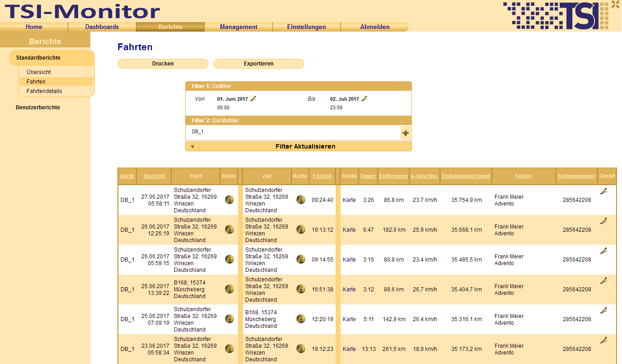Open destination map globe for 27.06.2017 05:58:11 trip
Viewport: 622px width, 364px height.
(x=301, y=200)
